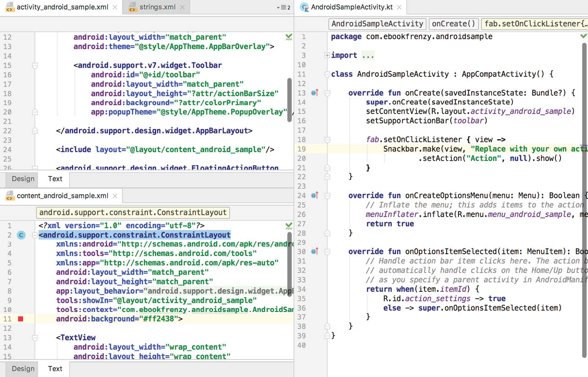Expand the collapsed import block at line 3

pyautogui.click(x=327, y=55)
